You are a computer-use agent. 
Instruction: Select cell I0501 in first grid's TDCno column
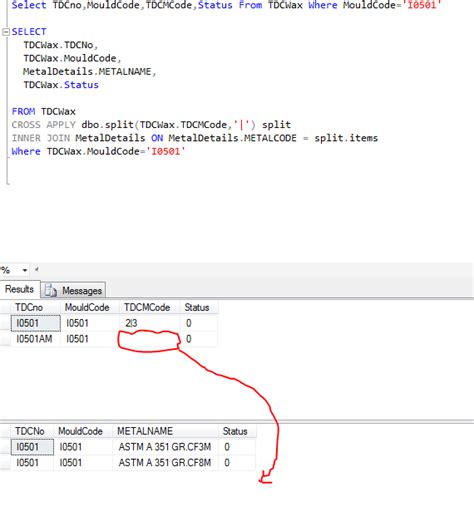click(36, 323)
